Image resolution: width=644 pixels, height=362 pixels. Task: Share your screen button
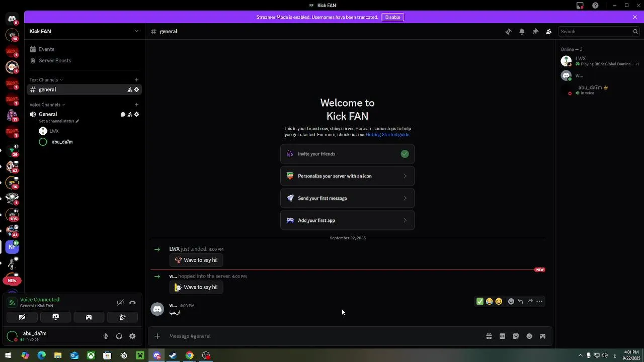[x=55, y=317]
